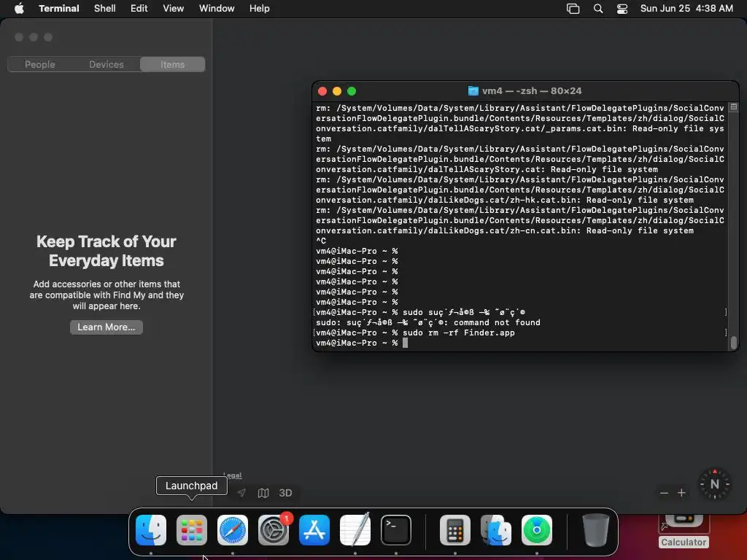Open App Store from the Dock
Viewport: 747px width, 560px height.
click(314, 530)
